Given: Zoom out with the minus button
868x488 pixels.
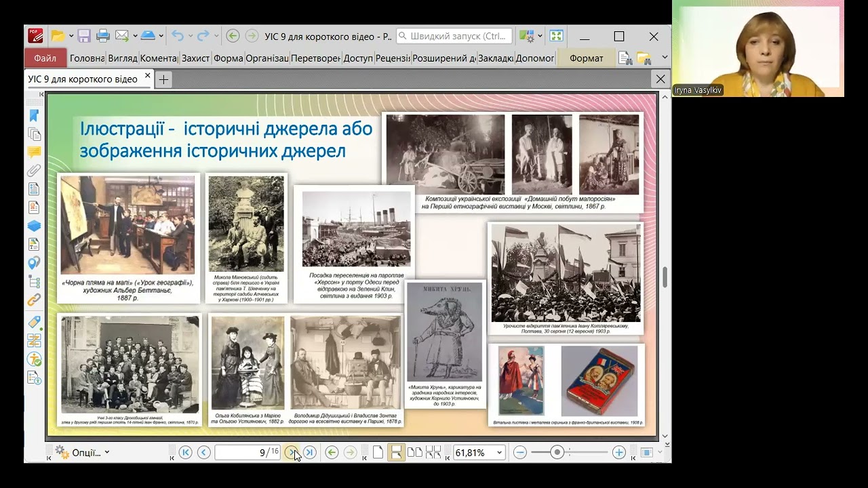Looking at the screenshot, I should 520,453.
